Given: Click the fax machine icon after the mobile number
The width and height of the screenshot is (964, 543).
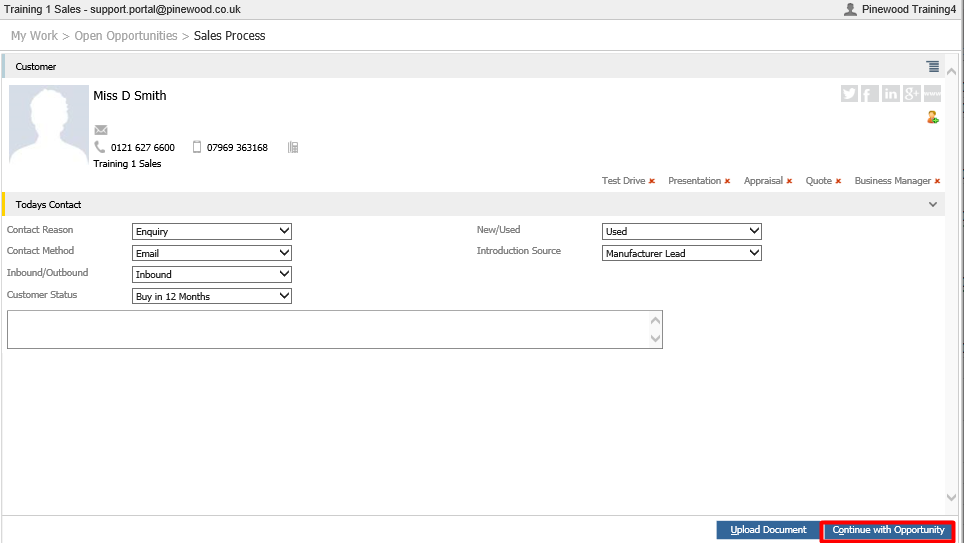Looking at the screenshot, I should 293,147.
